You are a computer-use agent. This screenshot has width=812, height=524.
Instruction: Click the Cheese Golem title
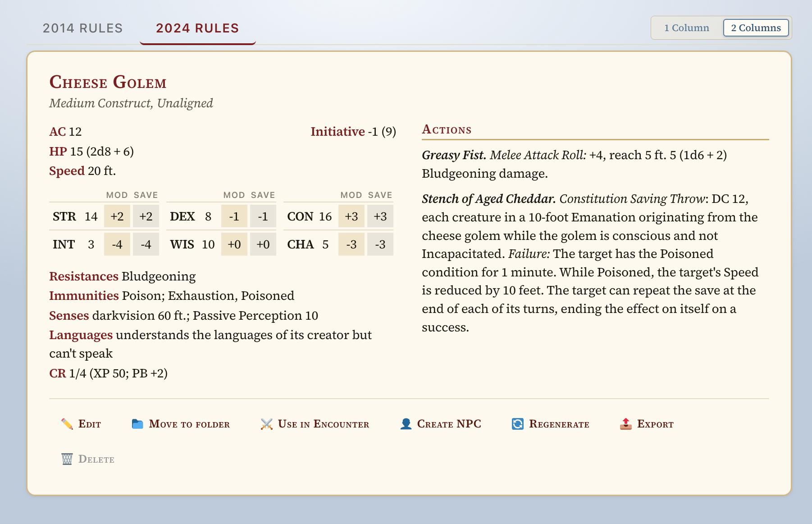(x=108, y=82)
